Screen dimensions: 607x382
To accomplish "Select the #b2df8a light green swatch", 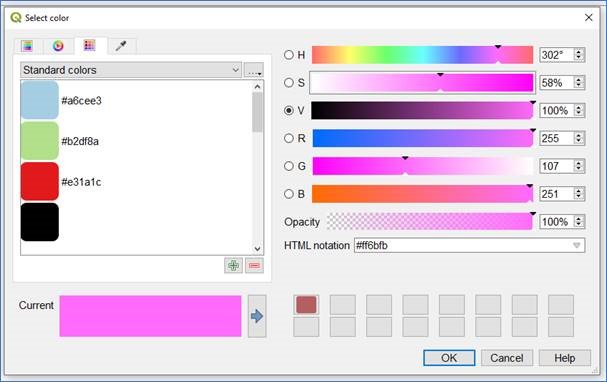I will point(39,141).
